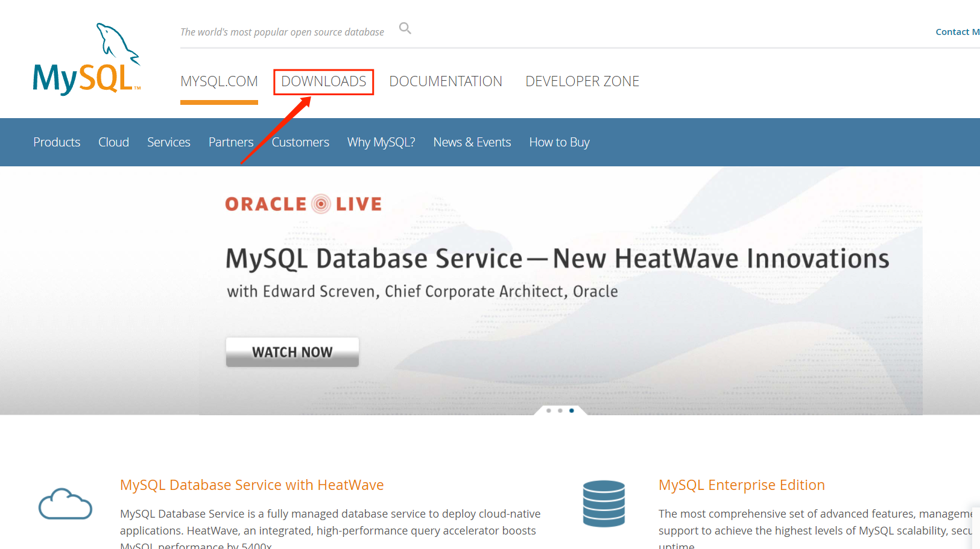Click the Edward Screven banner subtitle

422,292
